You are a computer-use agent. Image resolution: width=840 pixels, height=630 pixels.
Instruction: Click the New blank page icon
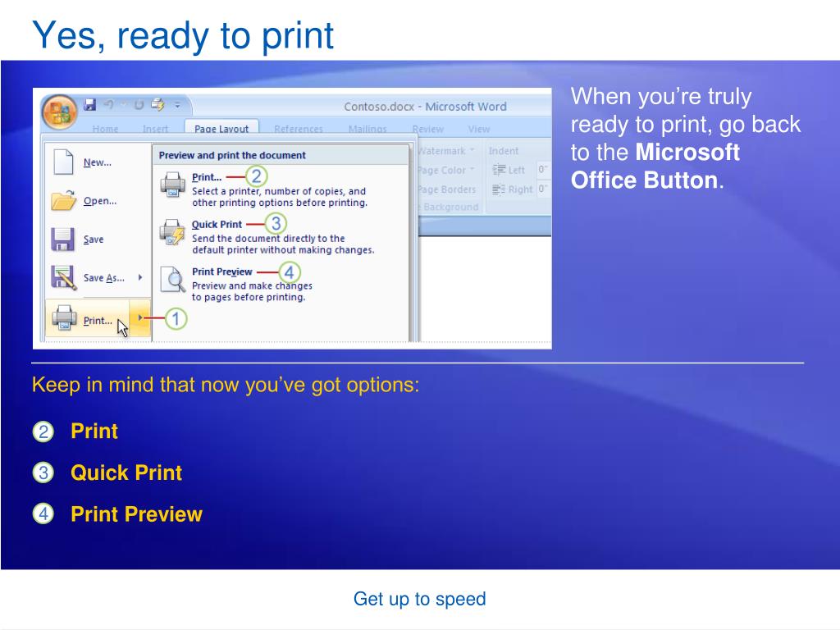click(x=63, y=162)
